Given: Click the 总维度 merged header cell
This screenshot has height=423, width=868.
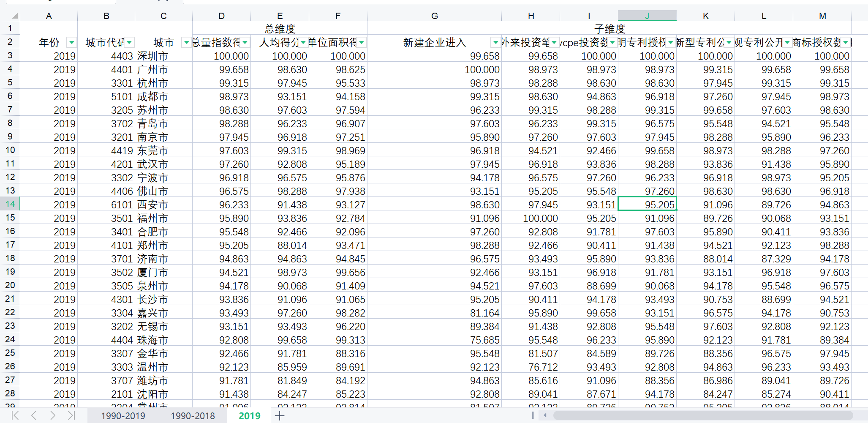Looking at the screenshot, I should (280, 28).
